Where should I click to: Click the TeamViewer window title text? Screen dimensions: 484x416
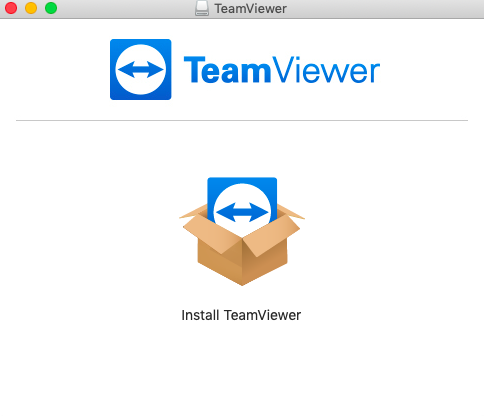click(x=250, y=9)
